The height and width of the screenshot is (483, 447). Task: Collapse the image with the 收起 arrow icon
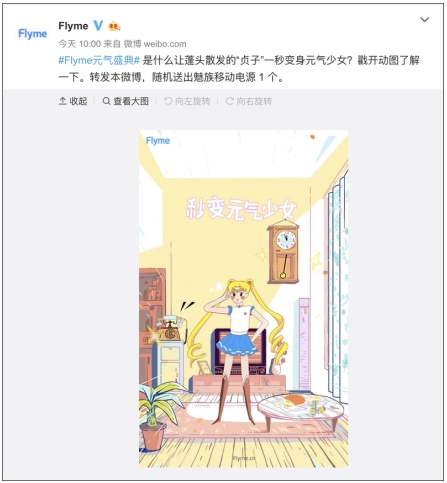(63, 101)
